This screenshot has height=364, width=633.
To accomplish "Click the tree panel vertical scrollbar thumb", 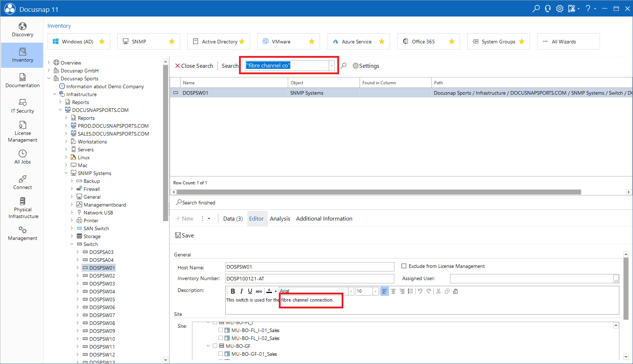I will click(x=165, y=143).
